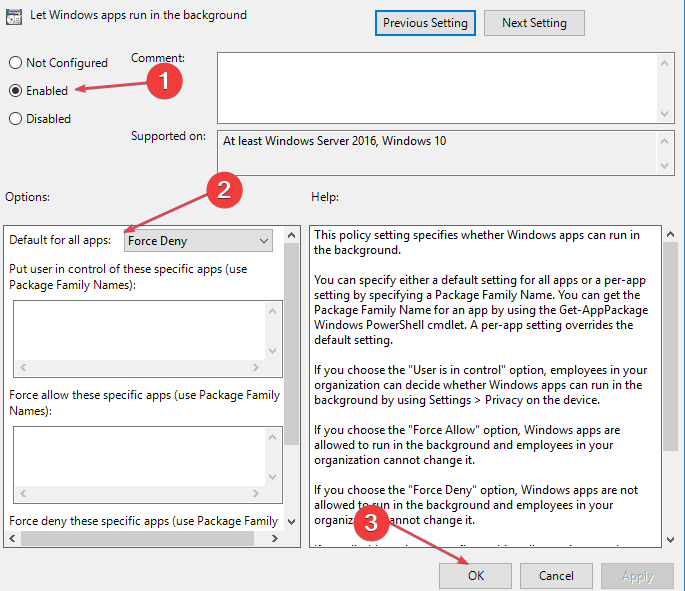The image size is (685, 591).
Task: Click the 'Force deny these specific apps' label
Action: click(144, 521)
